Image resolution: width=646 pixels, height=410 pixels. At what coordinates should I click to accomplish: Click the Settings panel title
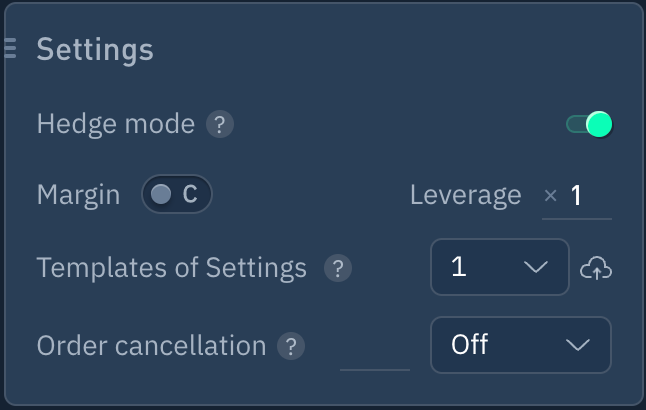pyautogui.click(x=95, y=49)
